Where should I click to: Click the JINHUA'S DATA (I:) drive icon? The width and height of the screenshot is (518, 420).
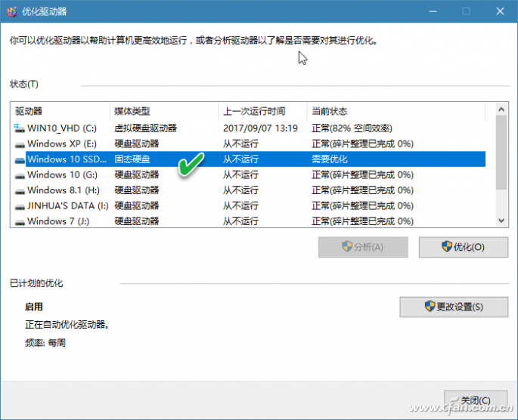click(x=20, y=206)
